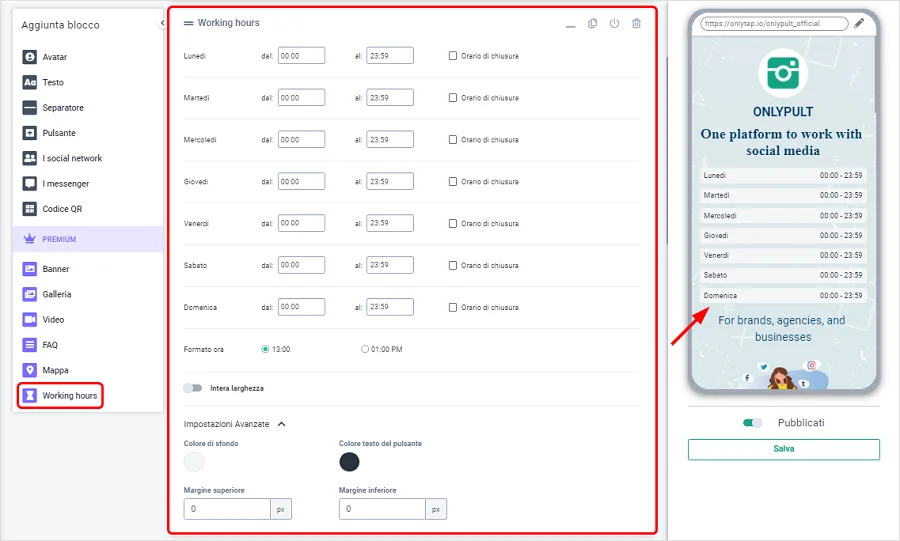Collapse the Impostazioni Avanzate section
This screenshot has width=900, height=541.
point(281,424)
